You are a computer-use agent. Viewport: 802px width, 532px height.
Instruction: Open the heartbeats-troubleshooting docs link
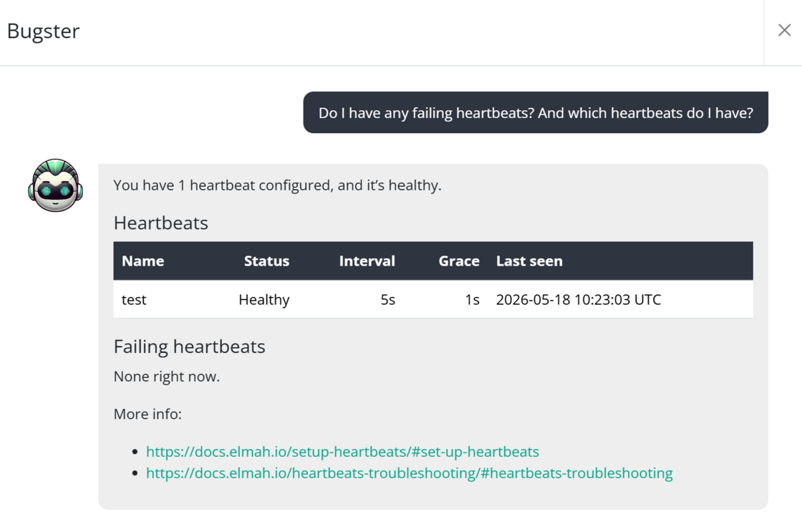[x=409, y=473]
